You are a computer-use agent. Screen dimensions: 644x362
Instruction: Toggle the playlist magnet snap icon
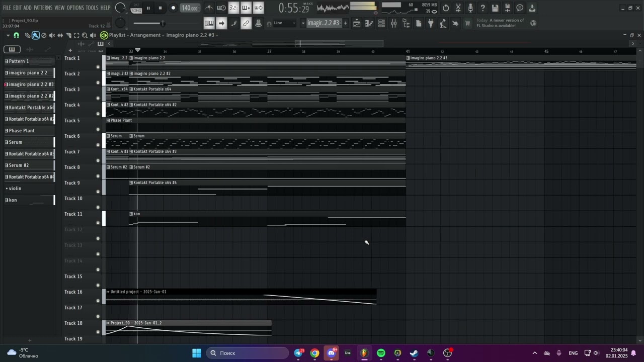click(x=16, y=35)
